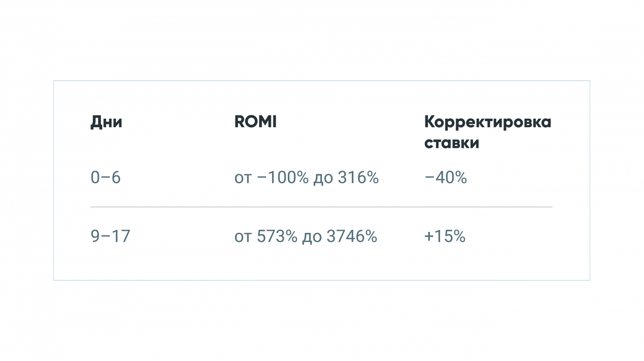Viewport: 644px width, 361px height.
Task: Click the horizontal divider between table rows
Action: click(x=321, y=207)
